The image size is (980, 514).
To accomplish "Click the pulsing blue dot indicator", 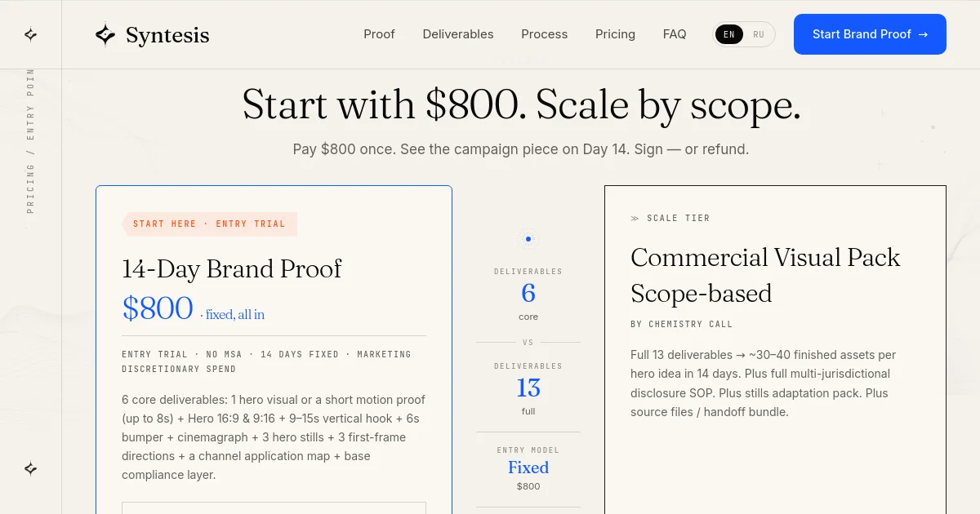I will click(x=528, y=239).
